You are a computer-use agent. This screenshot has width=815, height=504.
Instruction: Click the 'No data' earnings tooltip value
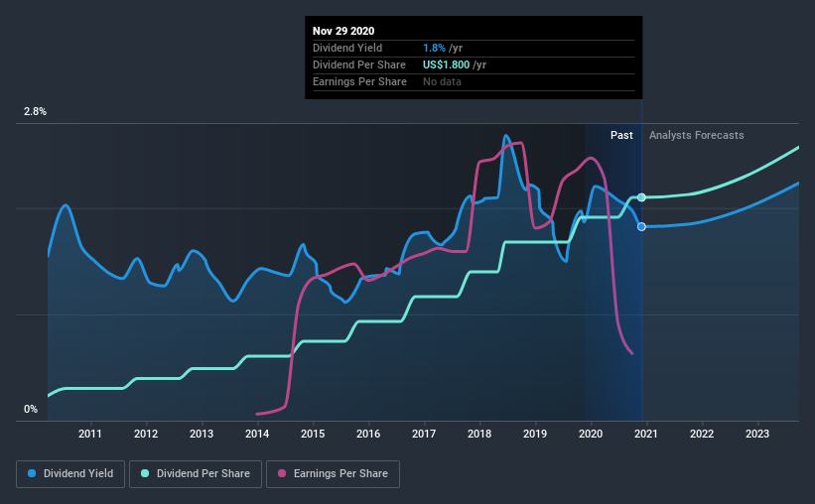point(442,81)
